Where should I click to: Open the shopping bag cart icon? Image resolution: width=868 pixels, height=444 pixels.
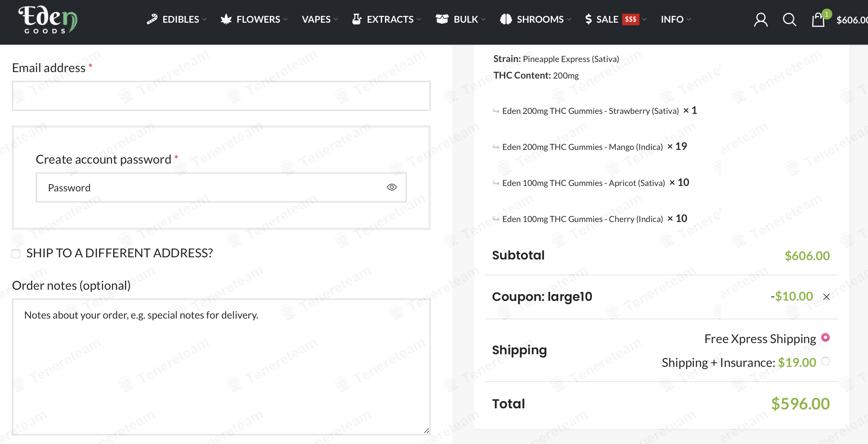pyautogui.click(x=818, y=20)
